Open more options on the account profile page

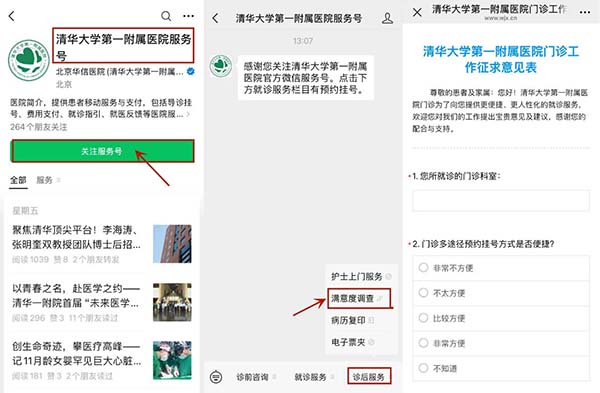[188, 16]
